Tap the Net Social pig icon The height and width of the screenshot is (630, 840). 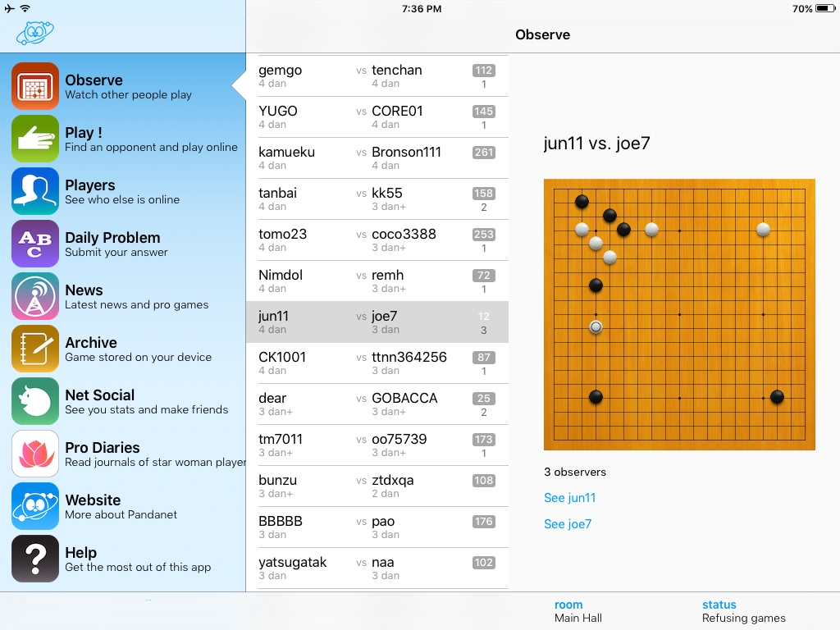[35, 401]
